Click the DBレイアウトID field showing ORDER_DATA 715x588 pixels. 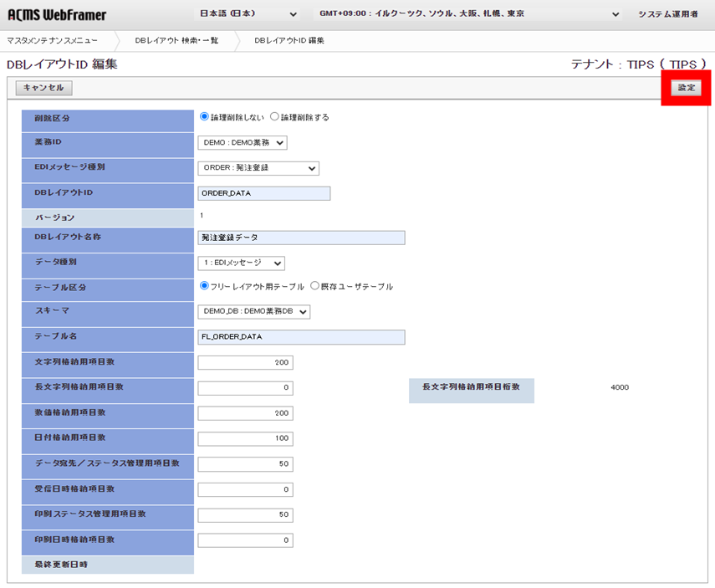click(x=263, y=193)
